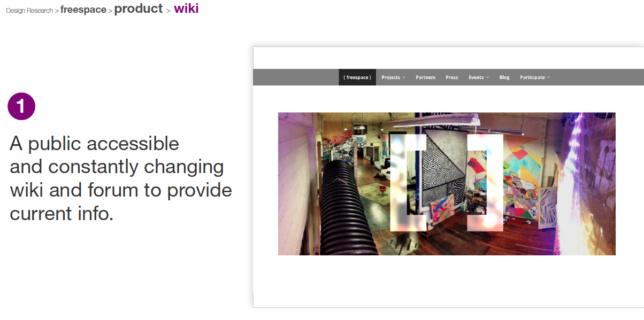Expand the Participate dropdown chevron
This screenshot has height=320, width=644.
[x=548, y=77]
